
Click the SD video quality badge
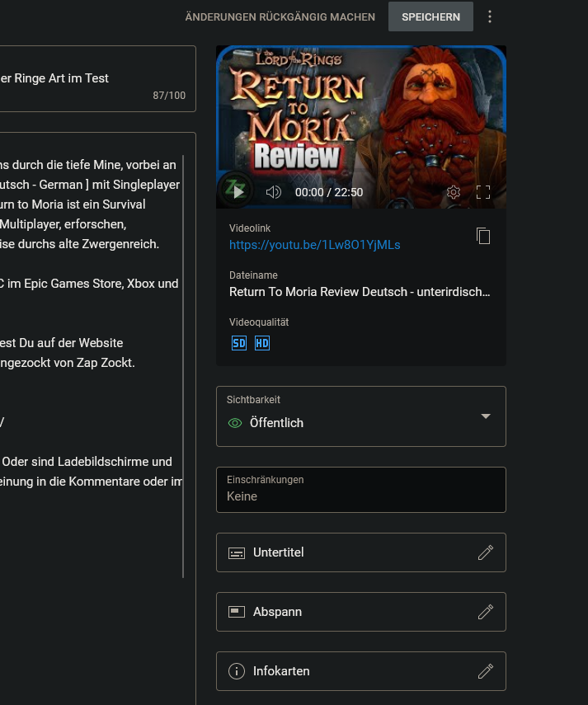[x=239, y=343]
